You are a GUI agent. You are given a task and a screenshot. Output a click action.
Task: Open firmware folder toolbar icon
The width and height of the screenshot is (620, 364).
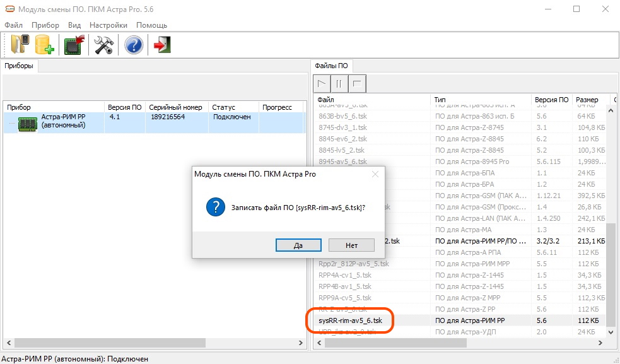(20, 45)
